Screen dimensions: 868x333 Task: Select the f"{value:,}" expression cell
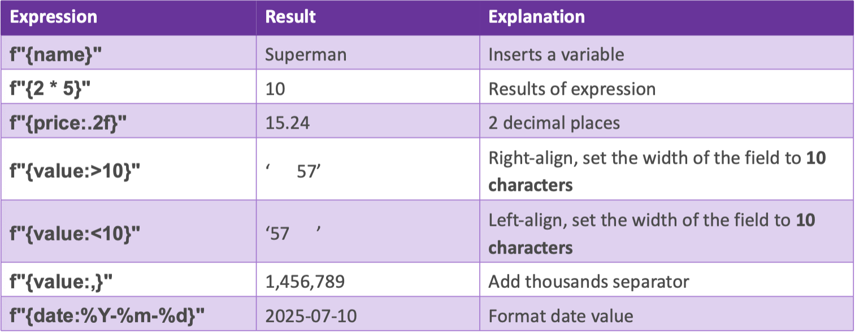pos(62,281)
